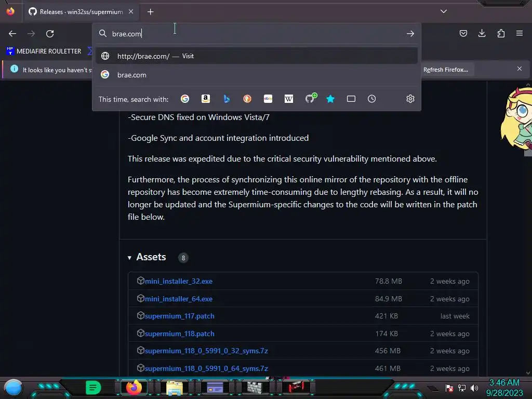Image resolution: width=532 pixels, height=399 pixels.
Task: Collapse the Assets section triangle
Action: click(129, 258)
